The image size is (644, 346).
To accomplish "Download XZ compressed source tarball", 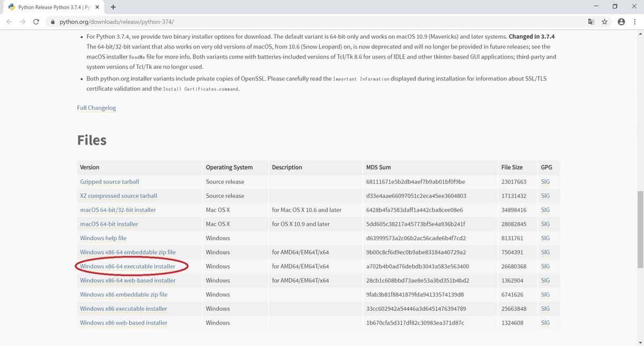I will [x=119, y=196].
